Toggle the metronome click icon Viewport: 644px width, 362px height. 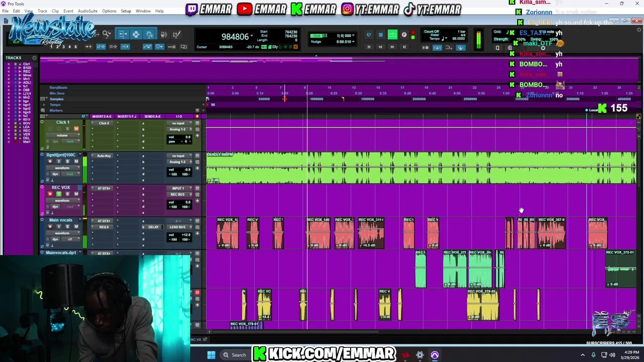click(437, 48)
